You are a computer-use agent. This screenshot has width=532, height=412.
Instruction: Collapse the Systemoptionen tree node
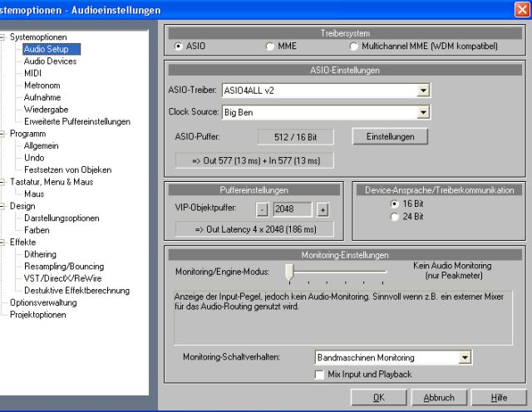click(x=2, y=37)
